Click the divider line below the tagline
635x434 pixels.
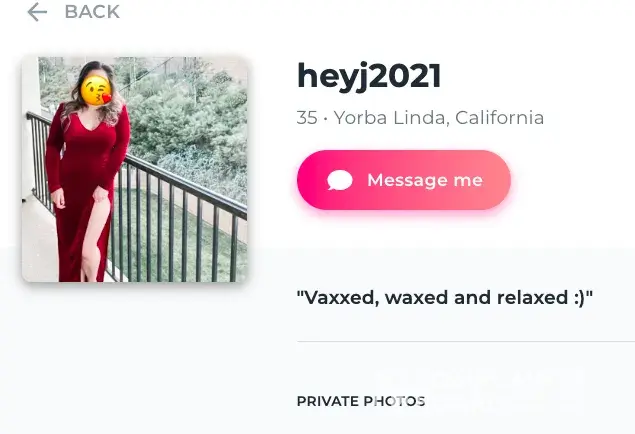coord(466,342)
